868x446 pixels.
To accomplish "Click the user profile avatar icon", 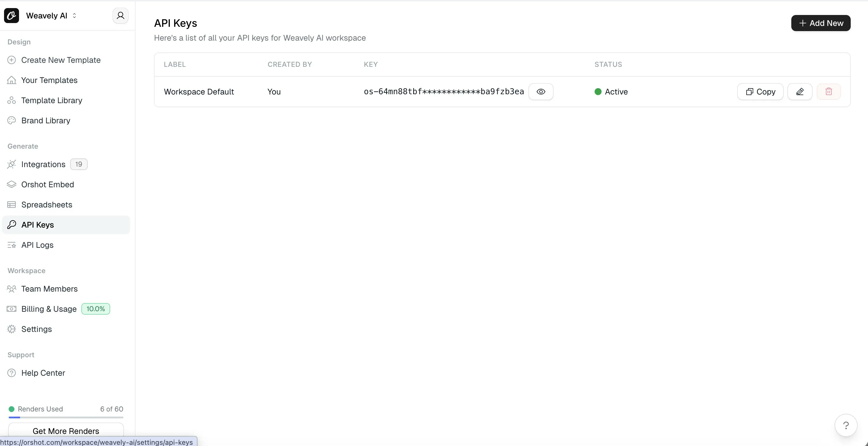I will click(x=120, y=16).
